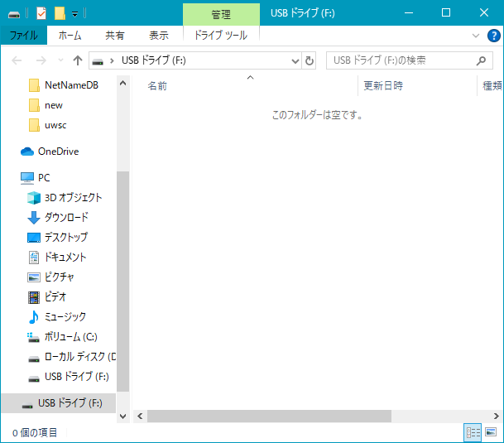The width and height of the screenshot is (504, 443).
Task: Open the Help question mark icon
Action: 494,36
